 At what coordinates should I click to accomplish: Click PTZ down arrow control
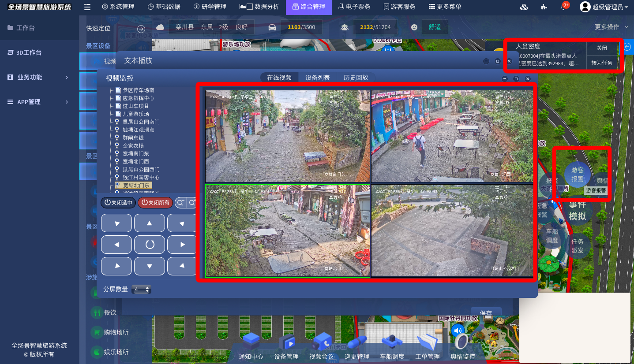coord(150,266)
